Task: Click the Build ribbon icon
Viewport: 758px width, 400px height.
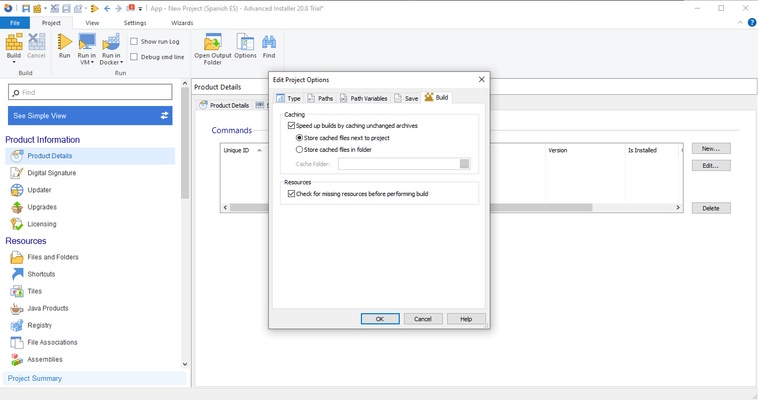Action: coord(14,43)
